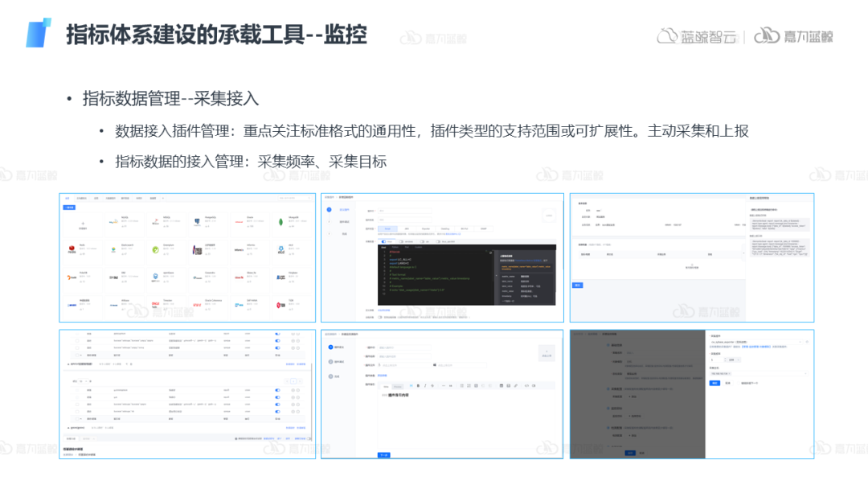This screenshot has height=489, width=868.
Task: Toggle bold in the plugin description editor
Action: pos(418,385)
